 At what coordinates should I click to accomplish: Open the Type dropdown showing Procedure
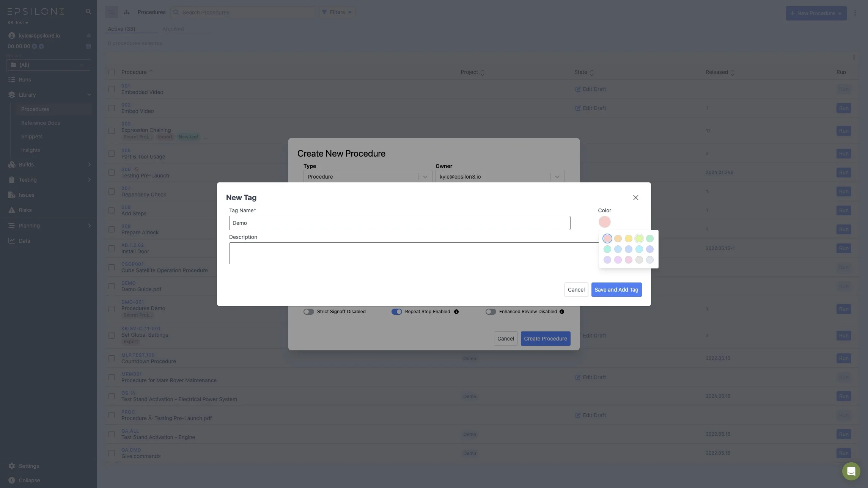coord(368,177)
